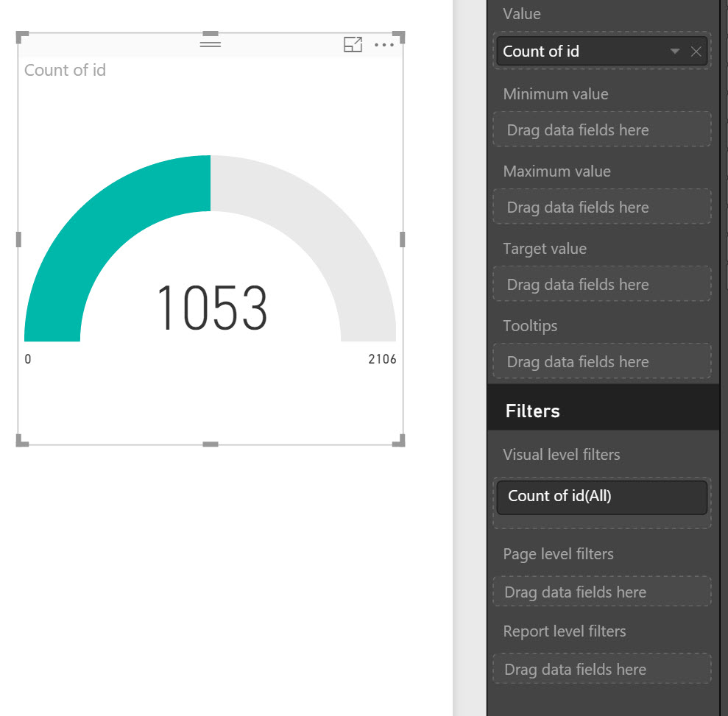Click the bottom-center resize handle

[211, 444]
